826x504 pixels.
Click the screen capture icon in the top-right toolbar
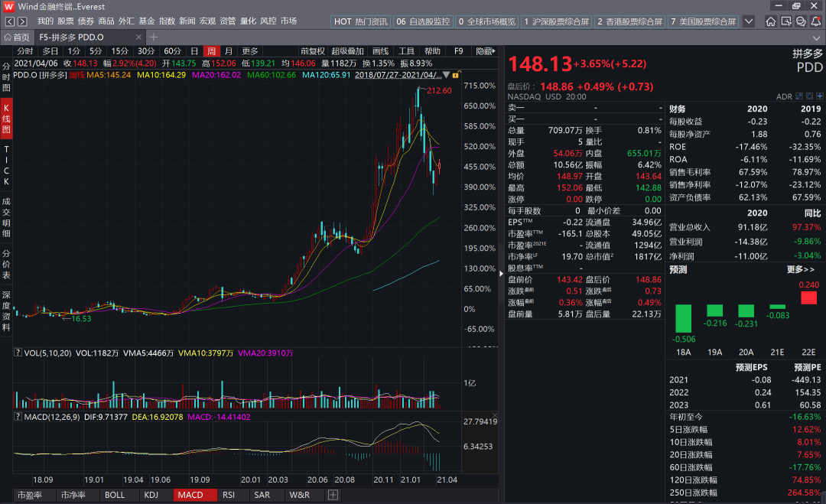tap(786, 21)
